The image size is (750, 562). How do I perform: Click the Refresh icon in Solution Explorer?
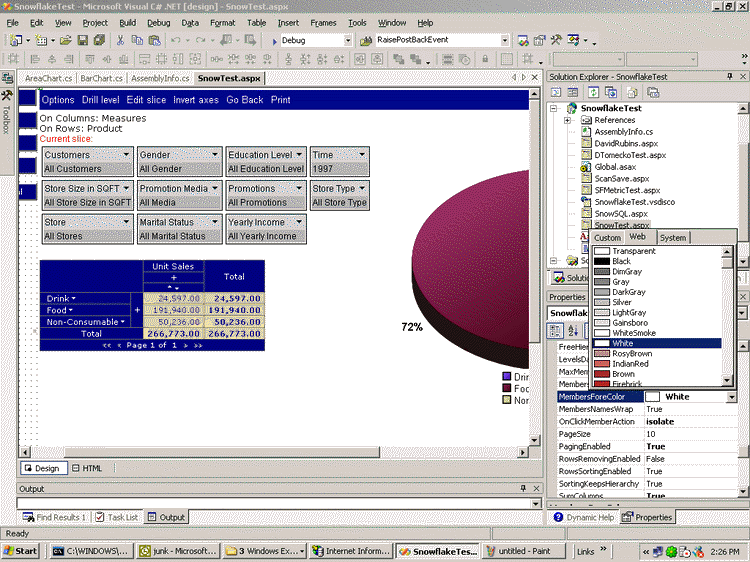[594, 92]
